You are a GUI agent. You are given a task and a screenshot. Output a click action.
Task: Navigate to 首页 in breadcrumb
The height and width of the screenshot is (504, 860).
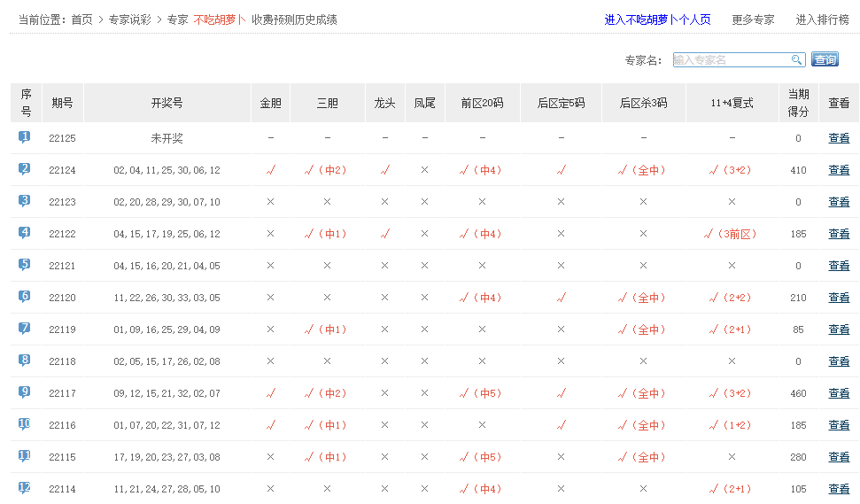(x=81, y=19)
